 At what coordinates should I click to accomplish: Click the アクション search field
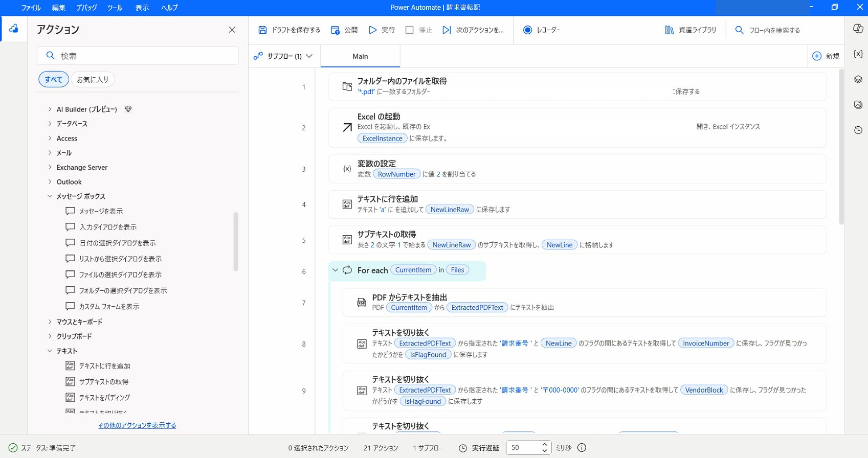138,56
